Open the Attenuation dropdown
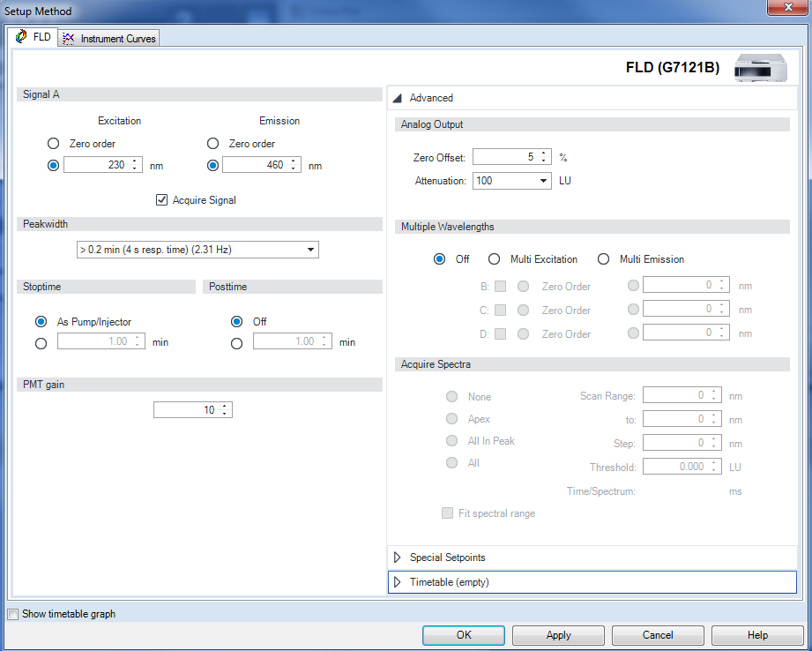This screenshot has height=651, width=812. click(x=545, y=181)
